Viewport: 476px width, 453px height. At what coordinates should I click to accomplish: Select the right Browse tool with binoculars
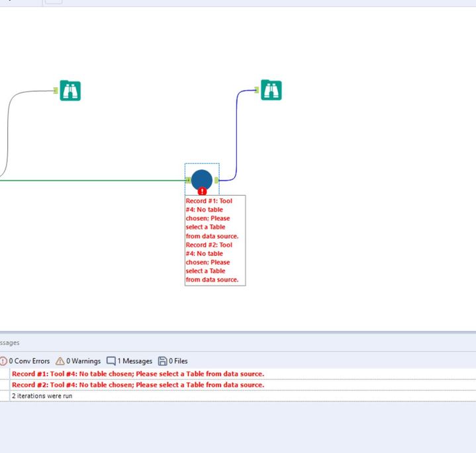(271, 90)
